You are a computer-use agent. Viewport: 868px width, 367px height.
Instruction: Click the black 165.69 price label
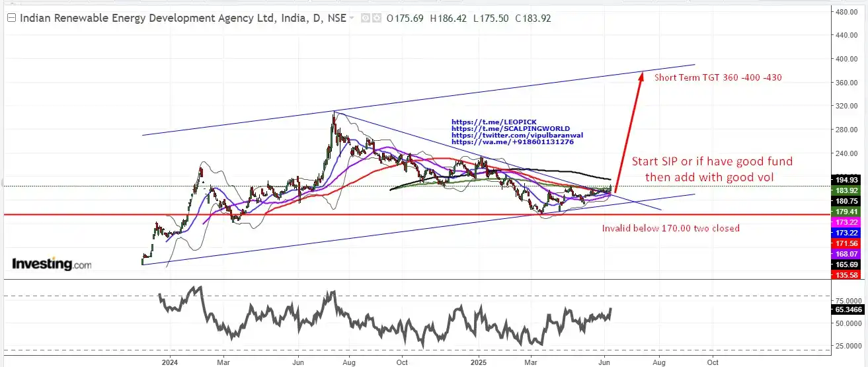coord(847,265)
